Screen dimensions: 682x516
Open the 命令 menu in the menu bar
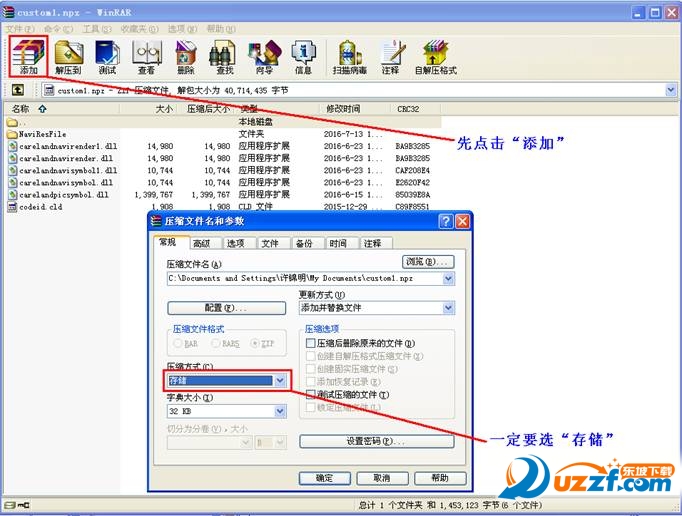tap(59, 29)
